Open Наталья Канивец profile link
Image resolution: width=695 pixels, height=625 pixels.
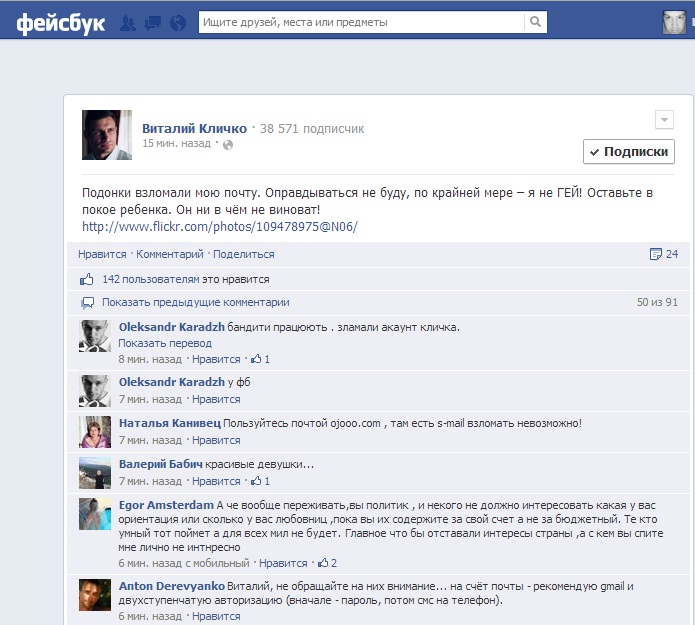170,423
